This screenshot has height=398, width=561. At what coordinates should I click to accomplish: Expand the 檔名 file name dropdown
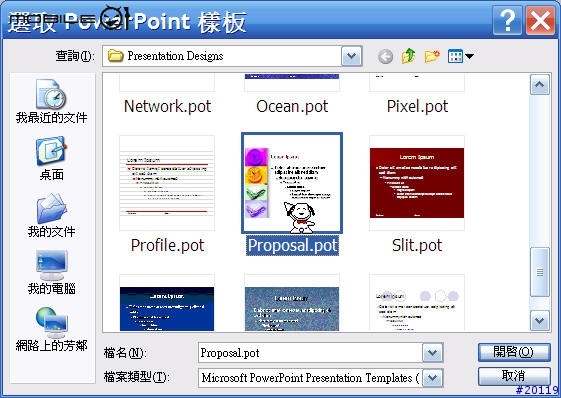pyautogui.click(x=432, y=353)
